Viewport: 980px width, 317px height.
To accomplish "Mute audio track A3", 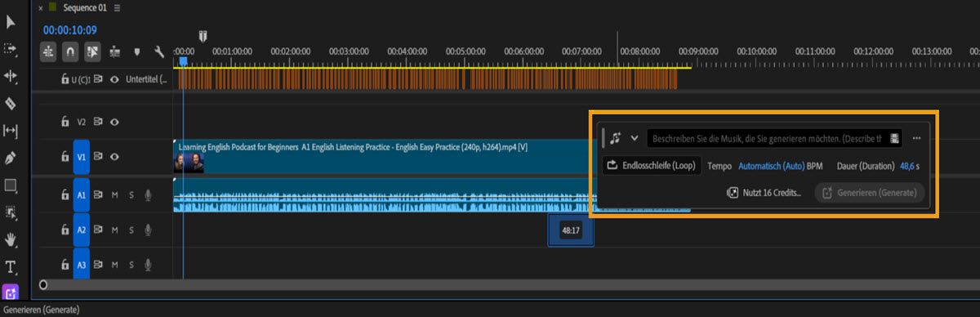I will pyautogui.click(x=115, y=265).
